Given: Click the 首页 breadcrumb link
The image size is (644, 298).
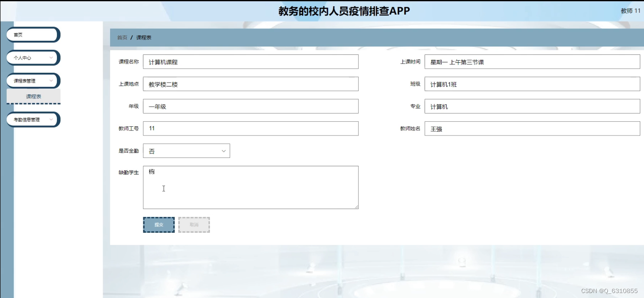Looking at the screenshot, I should point(122,37).
